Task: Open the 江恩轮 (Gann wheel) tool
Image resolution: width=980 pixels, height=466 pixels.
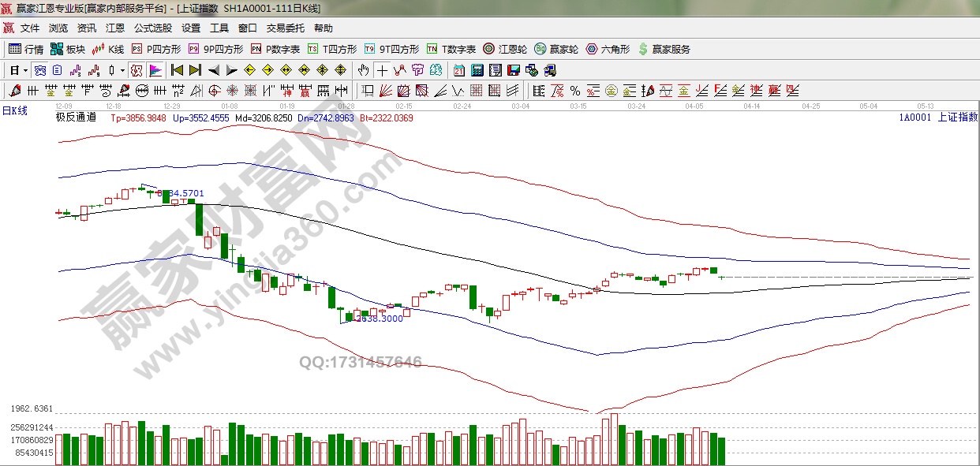Action: pyautogui.click(x=505, y=49)
